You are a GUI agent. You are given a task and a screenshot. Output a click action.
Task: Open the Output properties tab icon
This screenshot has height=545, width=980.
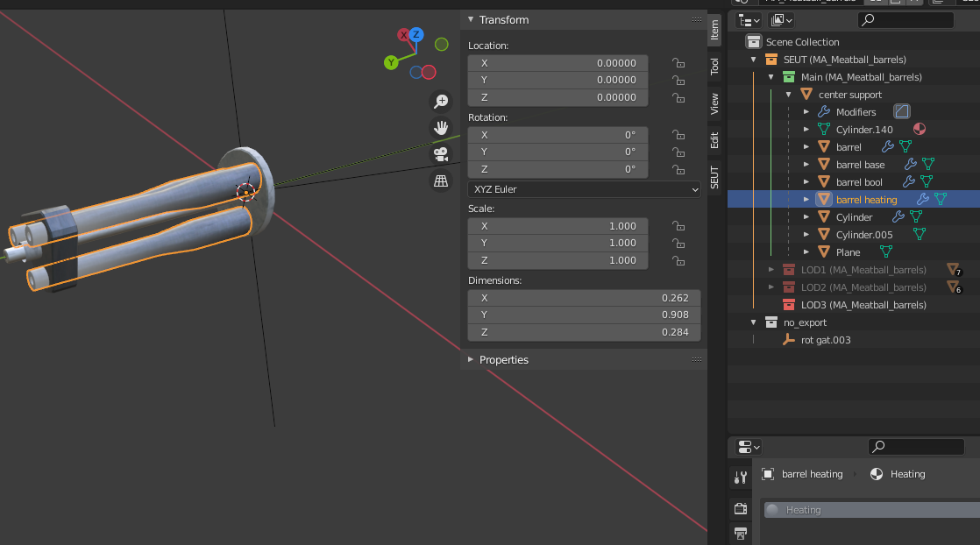(x=741, y=534)
